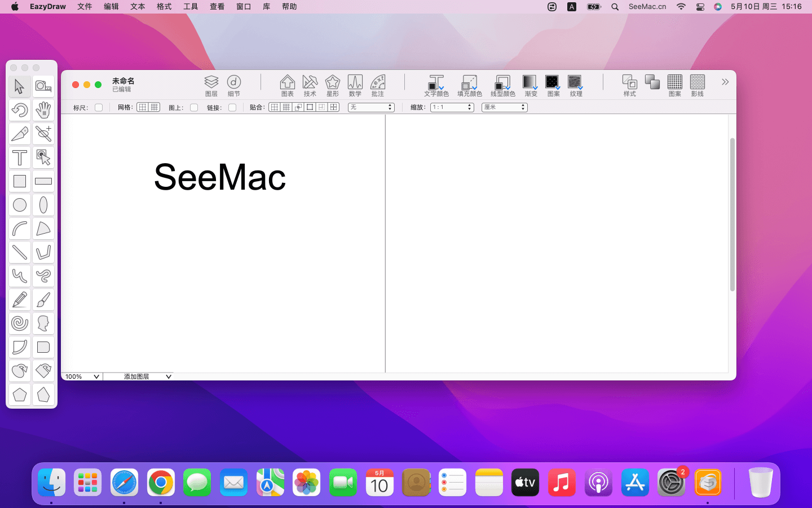The width and height of the screenshot is (812, 508).
Task: Toggle the 标尺 rulers checkbox
Action: coord(99,107)
